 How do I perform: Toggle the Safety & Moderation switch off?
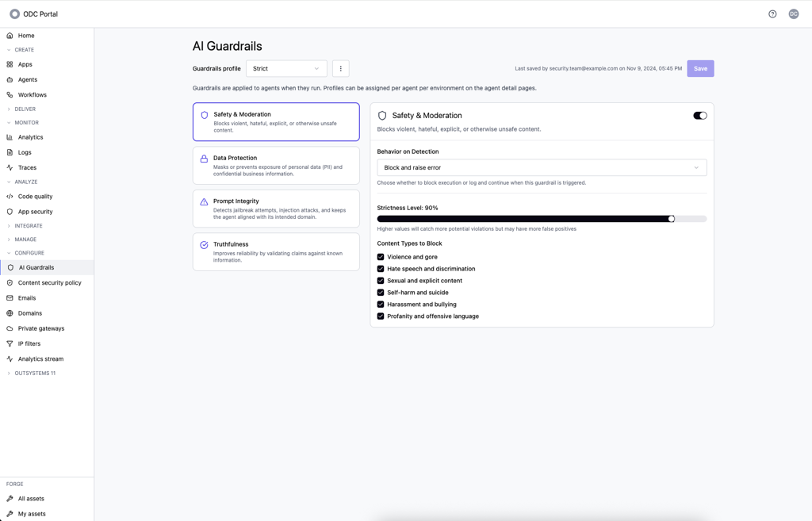tap(699, 116)
